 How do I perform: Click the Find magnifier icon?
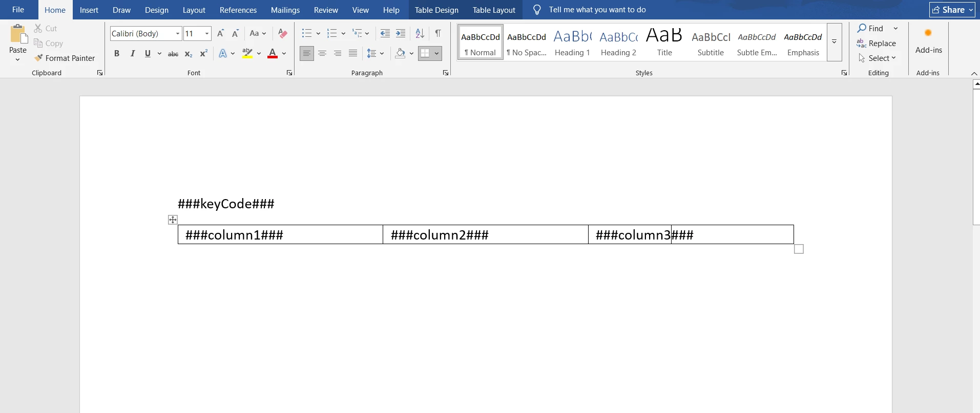[862, 28]
